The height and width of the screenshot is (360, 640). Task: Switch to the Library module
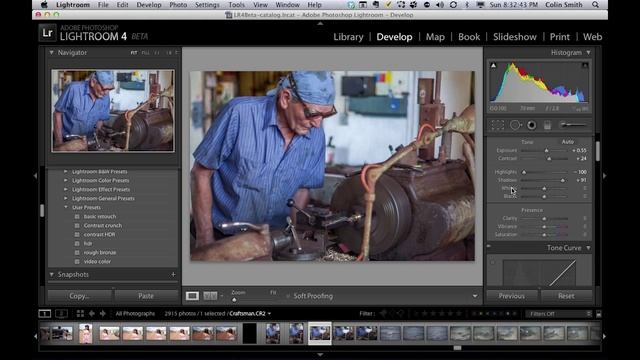348,37
